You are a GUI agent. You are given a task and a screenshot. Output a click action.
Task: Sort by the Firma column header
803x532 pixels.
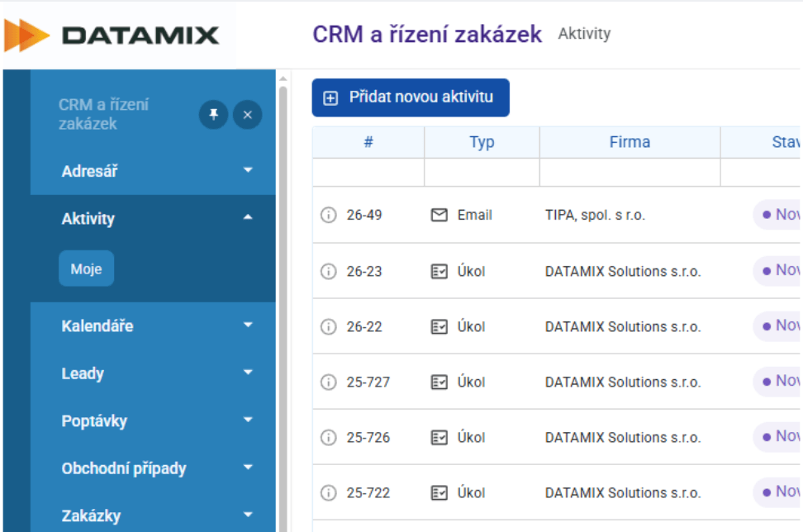coord(630,142)
